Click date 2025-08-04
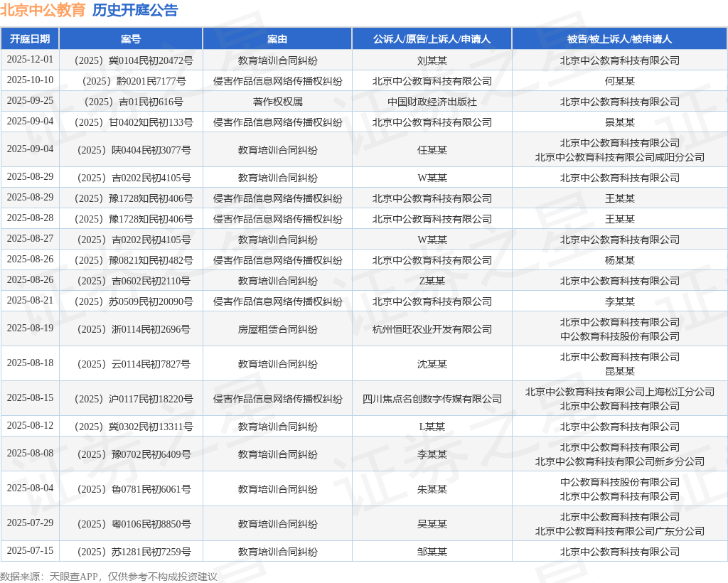This screenshot has height=583, width=728. click(30, 488)
